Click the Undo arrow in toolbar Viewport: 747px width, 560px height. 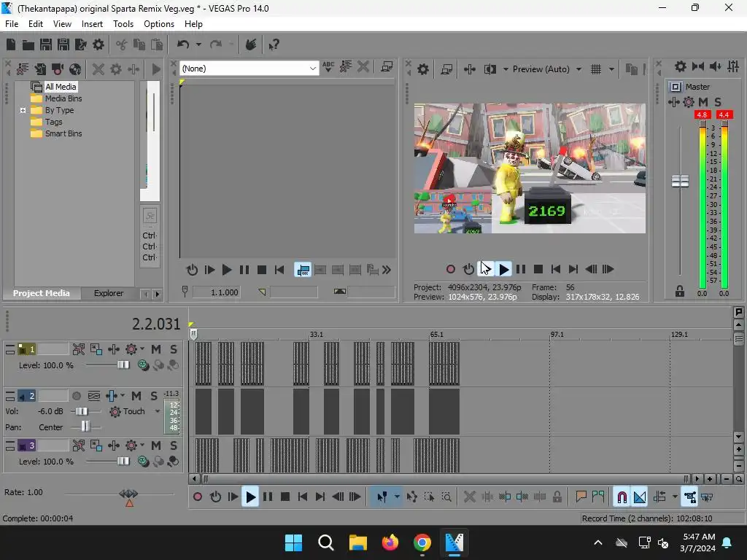[183, 44]
